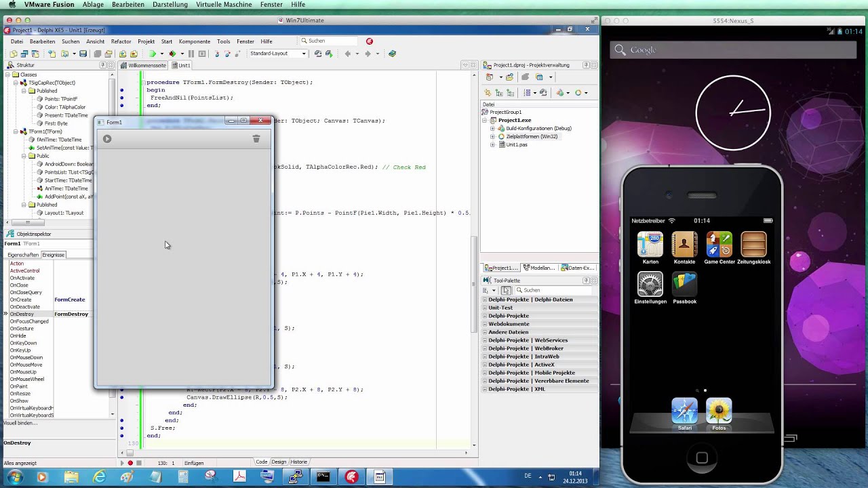Click the Visuell binden... link
Screen dimensions: 868x488
[x=20, y=423]
